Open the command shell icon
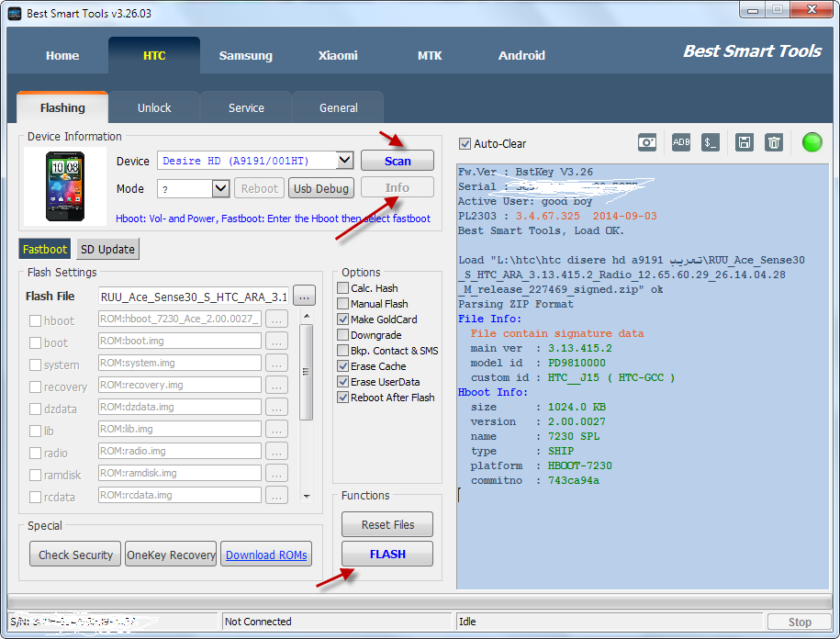This screenshot has width=840, height=639. (x=711, y=142)
